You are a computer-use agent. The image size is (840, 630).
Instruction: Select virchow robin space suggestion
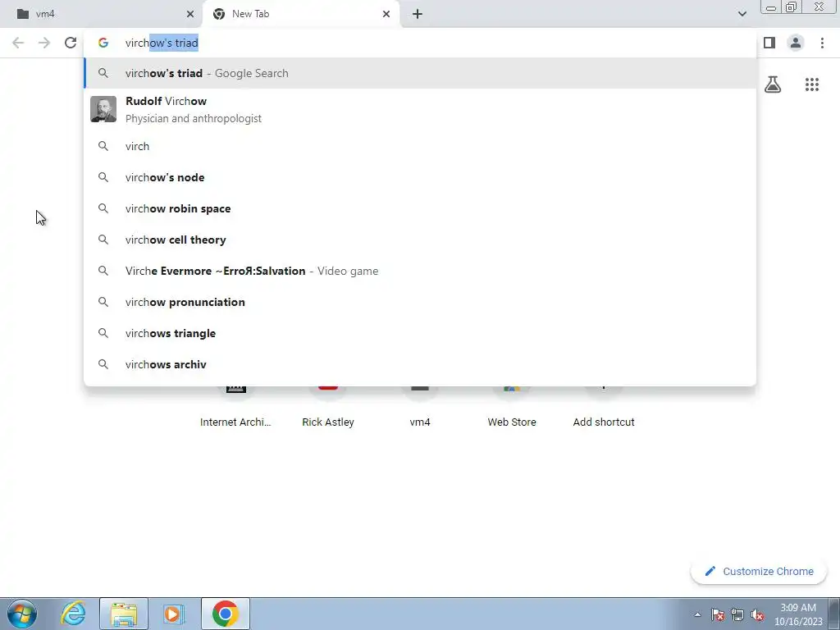coord(420,208)
